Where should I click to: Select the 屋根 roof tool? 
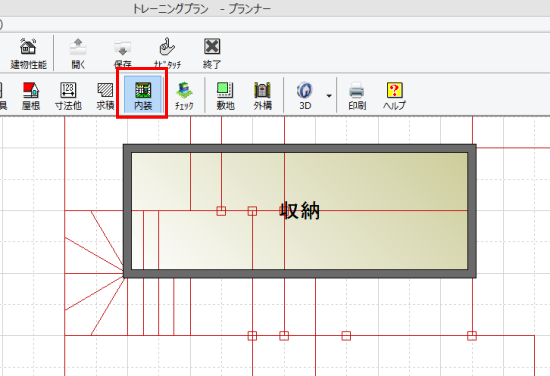pyautogui.click(x=31, y=96)
